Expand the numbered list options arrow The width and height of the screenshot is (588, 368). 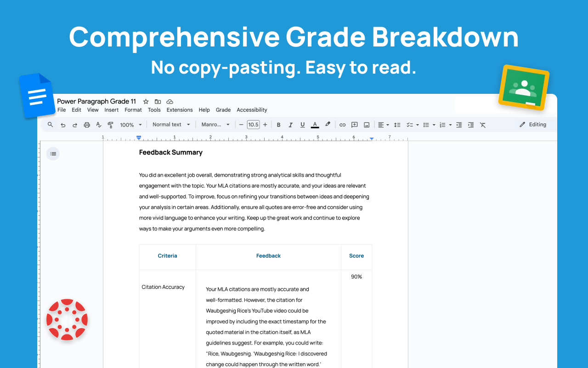click(450, 125)
